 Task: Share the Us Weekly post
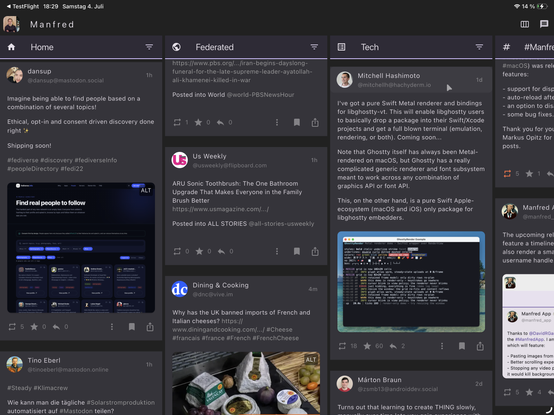pos(315,251)
